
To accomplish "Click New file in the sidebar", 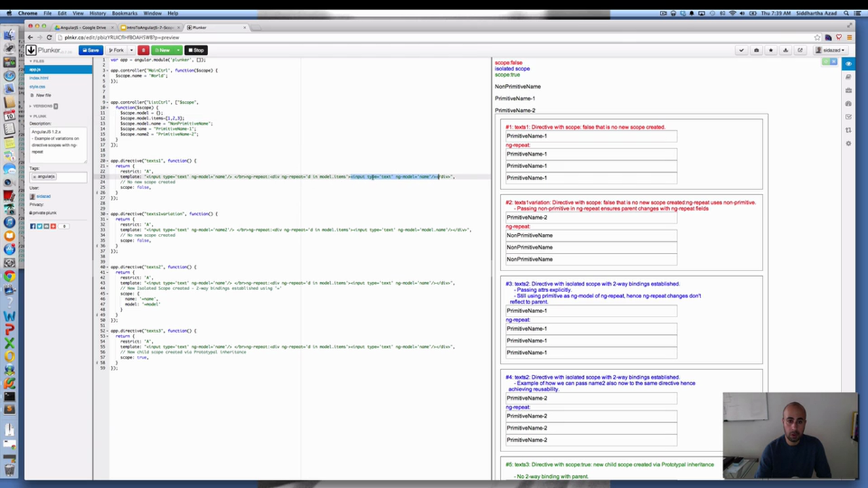I will coord(42,96).
